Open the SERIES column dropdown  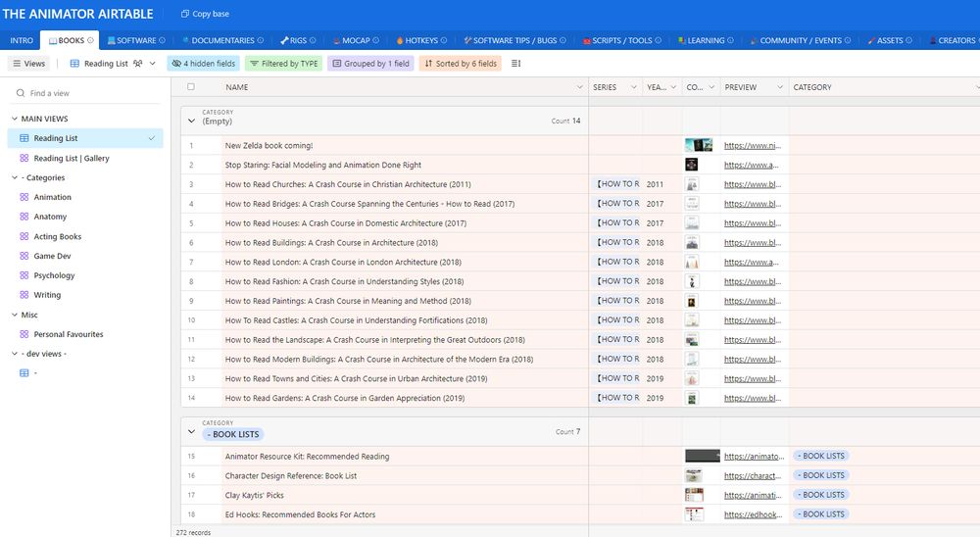634,87
